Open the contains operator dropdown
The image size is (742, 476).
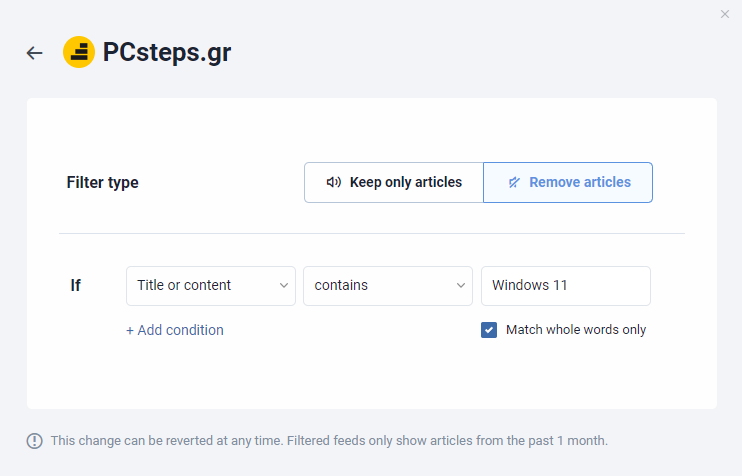tap(388, 286)
